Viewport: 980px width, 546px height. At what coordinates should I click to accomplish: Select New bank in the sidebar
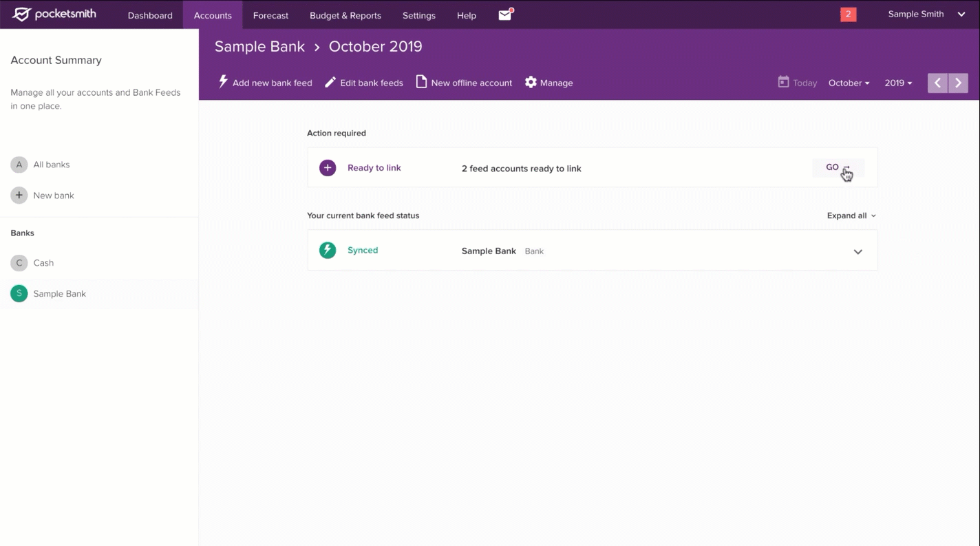(x=53, y=196)
